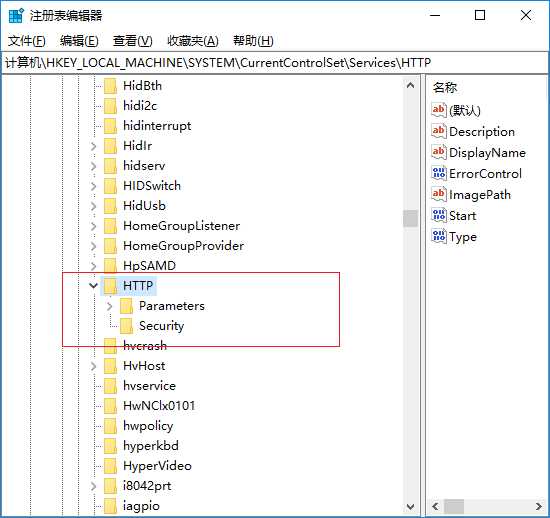Expand the HidUsb key
Image resolution: width=550 pixels, height=518 pixels.
(94, 206)
